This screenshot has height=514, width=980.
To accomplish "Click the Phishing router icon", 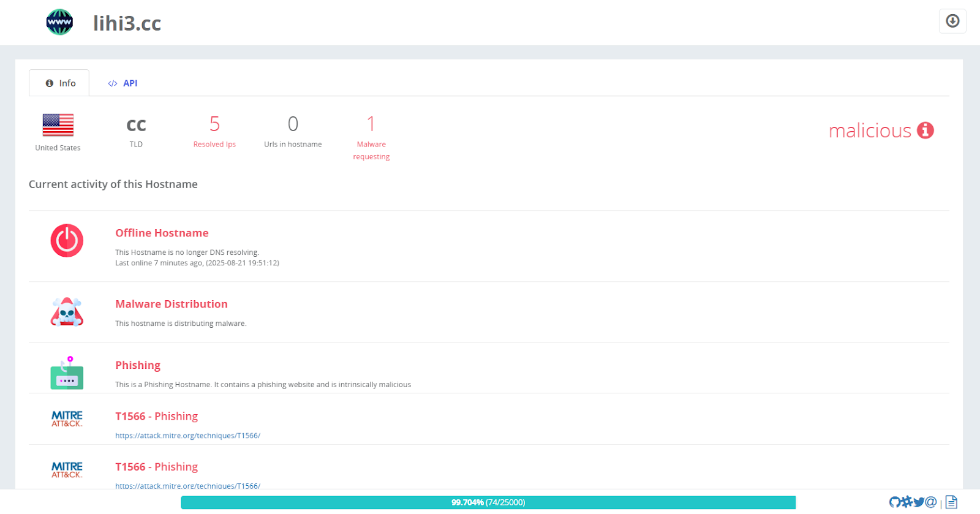I will (67, 373).
